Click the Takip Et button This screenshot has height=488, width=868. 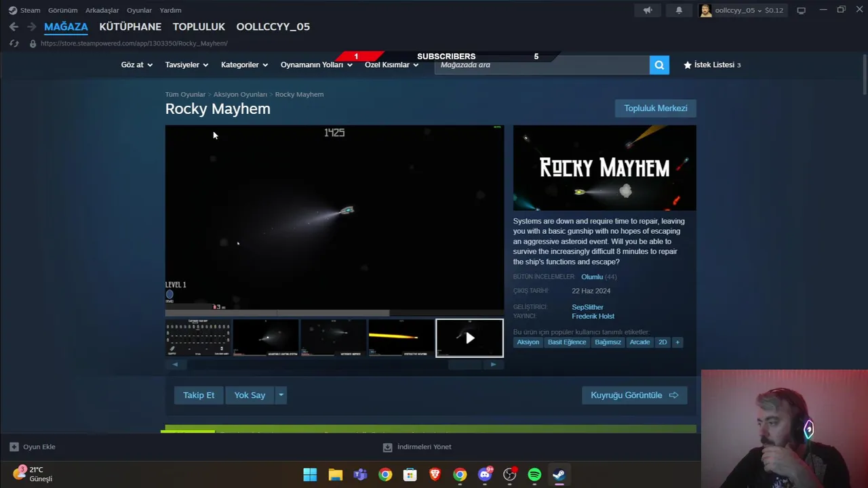(199, 395)
